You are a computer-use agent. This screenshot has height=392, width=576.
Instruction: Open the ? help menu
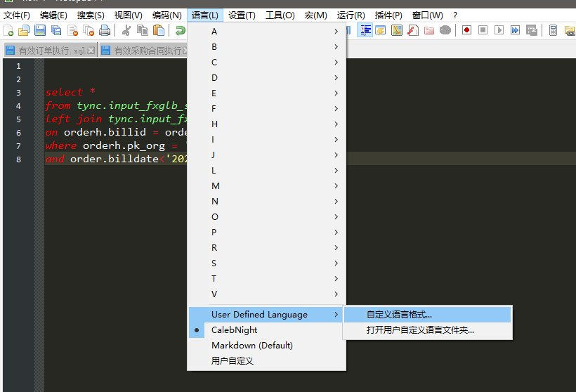pos(455,15)
